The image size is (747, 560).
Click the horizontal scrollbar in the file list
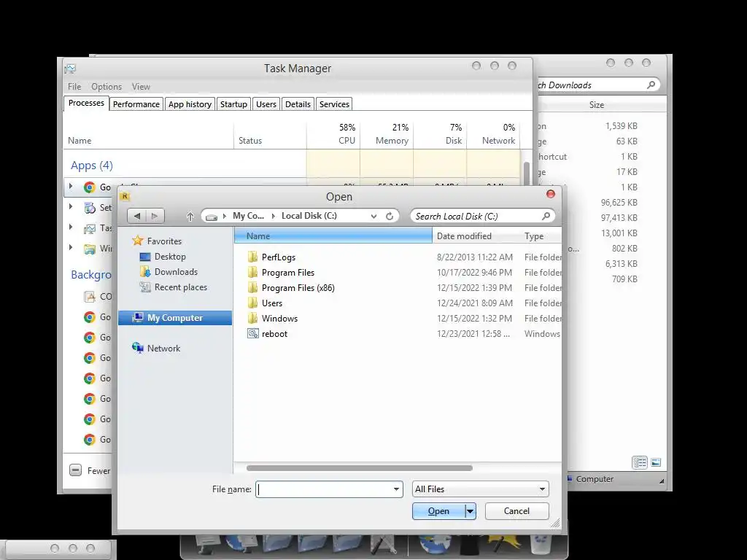[x=359, y=468]
